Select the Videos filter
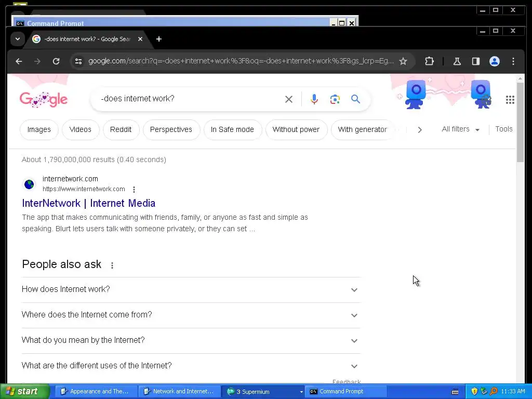 81,129
